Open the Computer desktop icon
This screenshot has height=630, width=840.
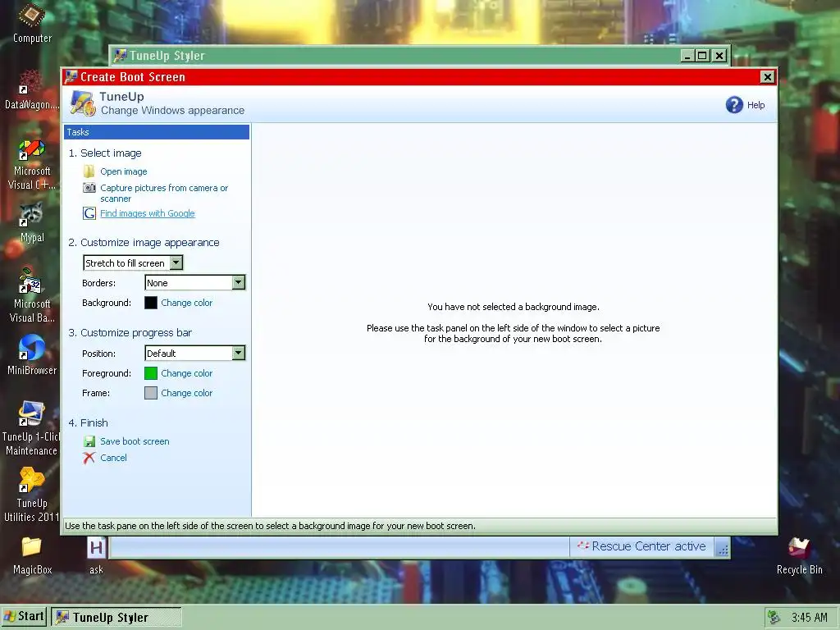32,15
